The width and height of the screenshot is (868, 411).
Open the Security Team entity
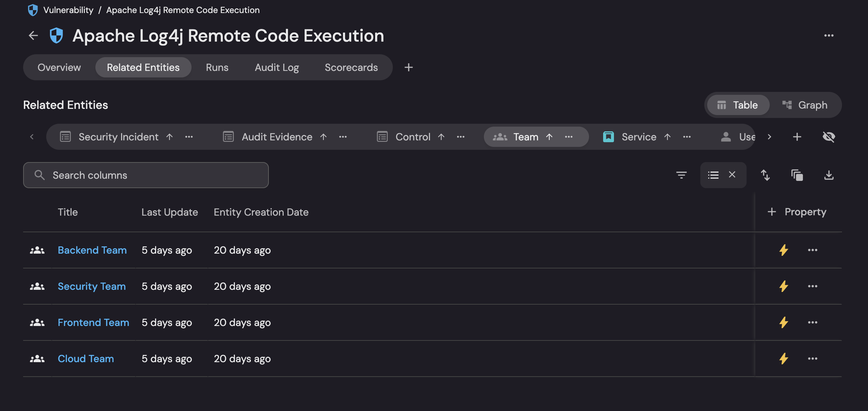click(92, 286)
